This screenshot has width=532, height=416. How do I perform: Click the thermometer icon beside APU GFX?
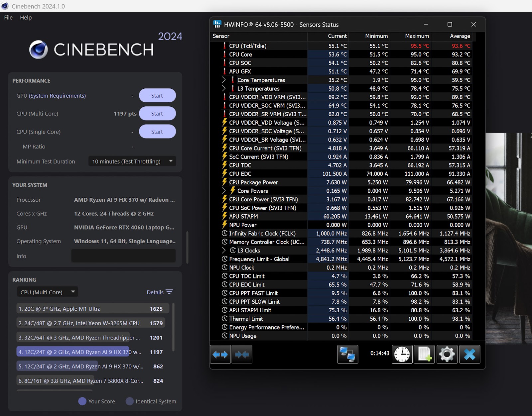[x=224, y=71]
